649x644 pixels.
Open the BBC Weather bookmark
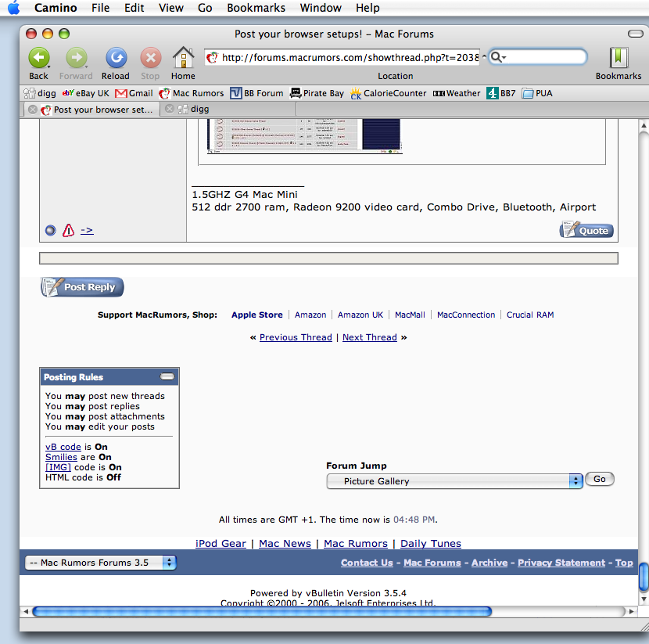pos(457,93)
